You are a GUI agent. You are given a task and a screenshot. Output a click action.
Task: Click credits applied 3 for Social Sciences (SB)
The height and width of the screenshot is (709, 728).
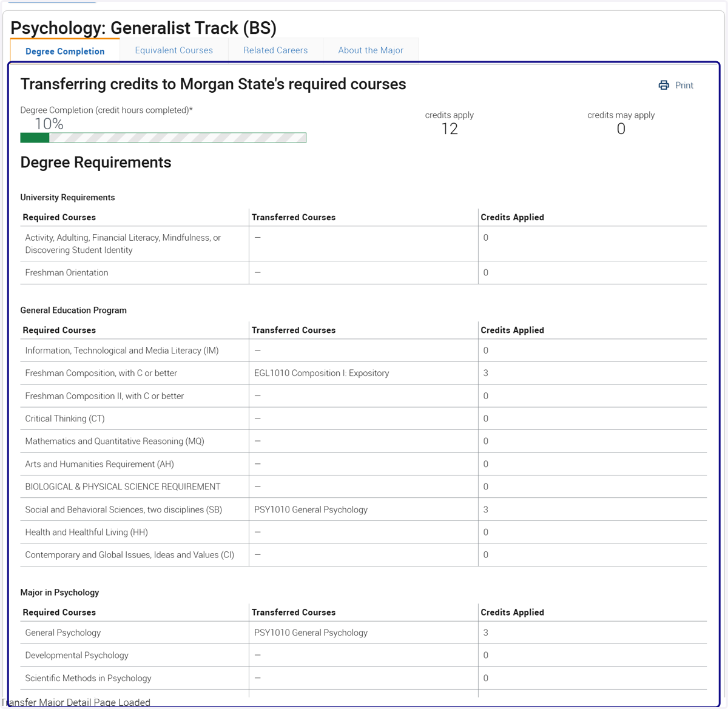pos(485,509)
